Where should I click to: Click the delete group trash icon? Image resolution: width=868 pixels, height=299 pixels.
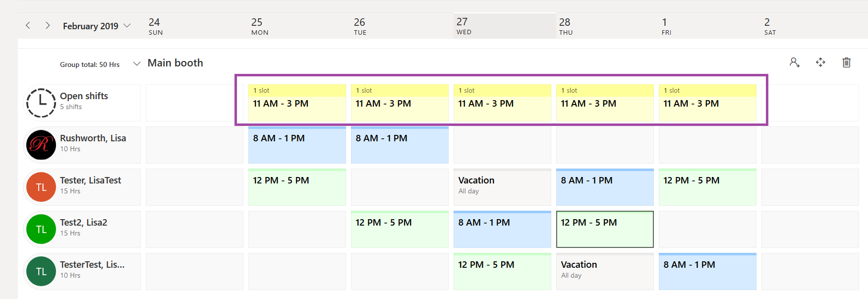point(847,62)
